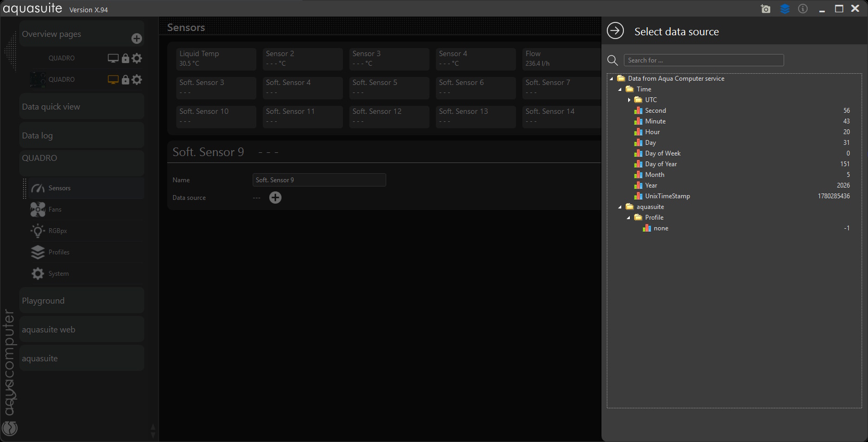Select the second QUADRO overview page thumbnail
868x442 pixels.
click(37, 80)
